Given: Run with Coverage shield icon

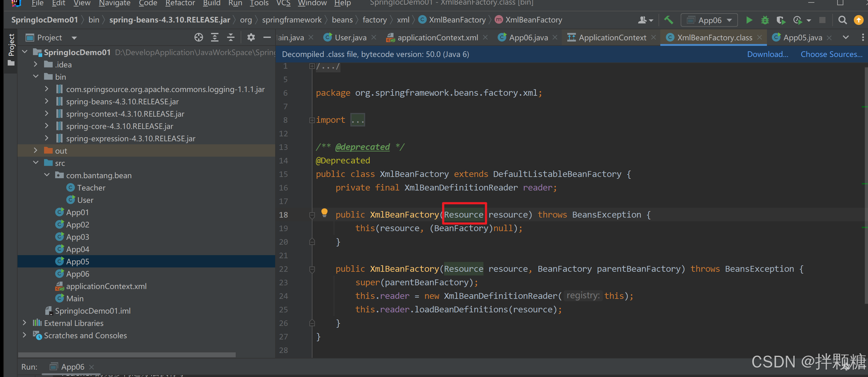Looking at the screenshot, I should coord(780,20).
